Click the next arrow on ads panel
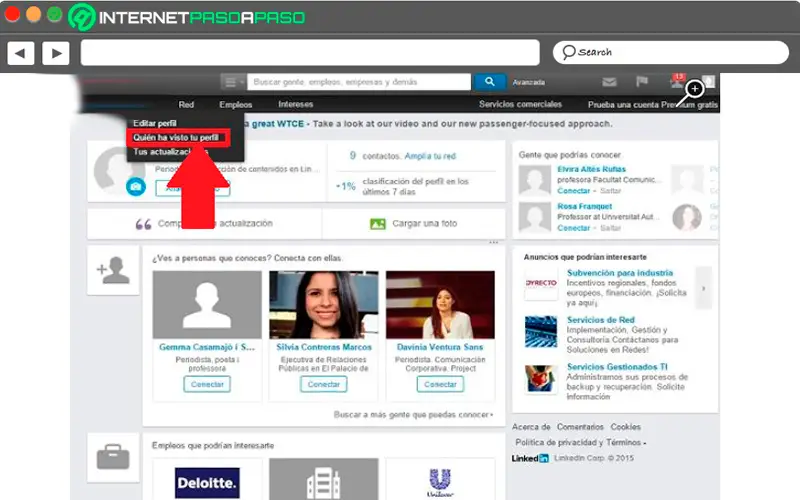This screenshot has height=500, width=800. pyautogui.click(x=704, y=288)
